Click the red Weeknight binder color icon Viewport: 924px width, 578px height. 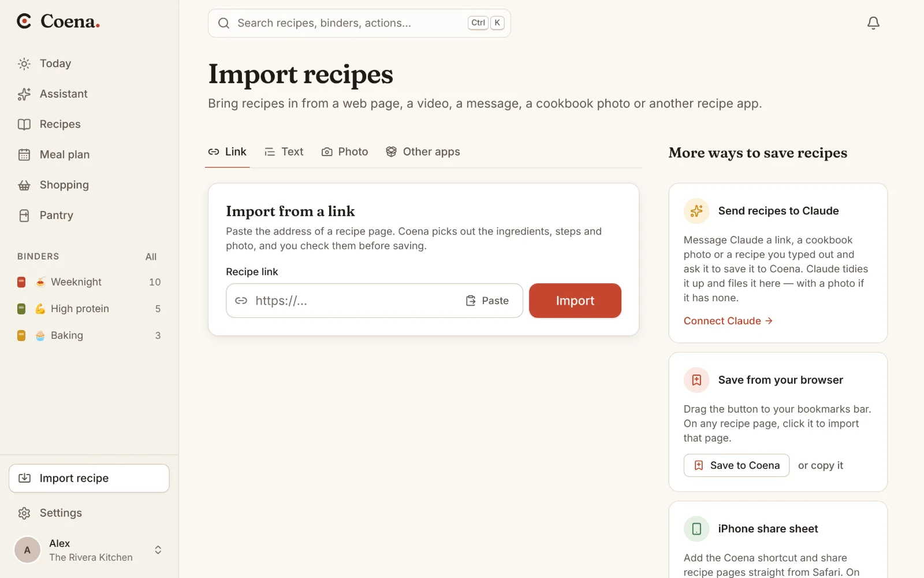[x=21, y=282]
